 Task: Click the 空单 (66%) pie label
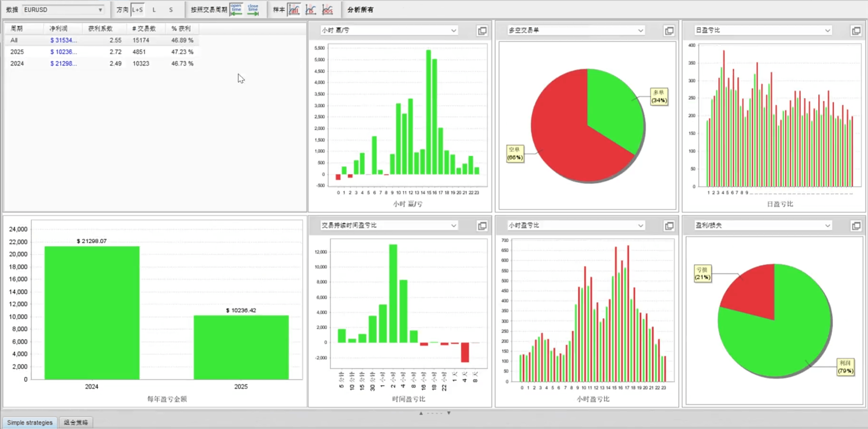515,154
